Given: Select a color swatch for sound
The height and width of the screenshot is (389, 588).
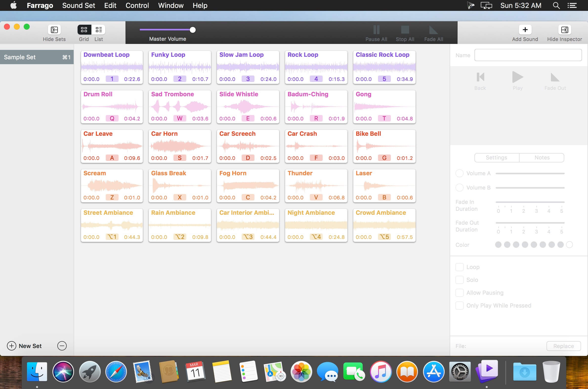Looking at the screenshot, I should [x=497, y=244].
